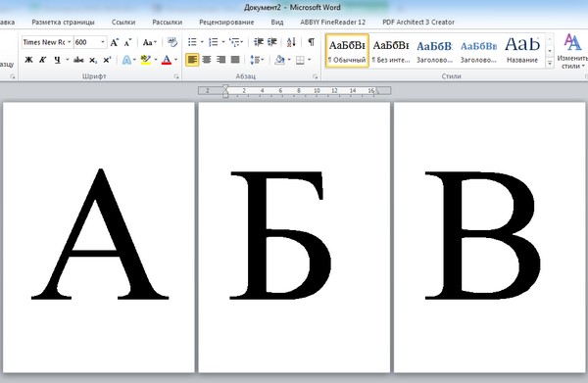
Task: Set red font color with A button
Action: pyautogui.click(x=167, y=60)
